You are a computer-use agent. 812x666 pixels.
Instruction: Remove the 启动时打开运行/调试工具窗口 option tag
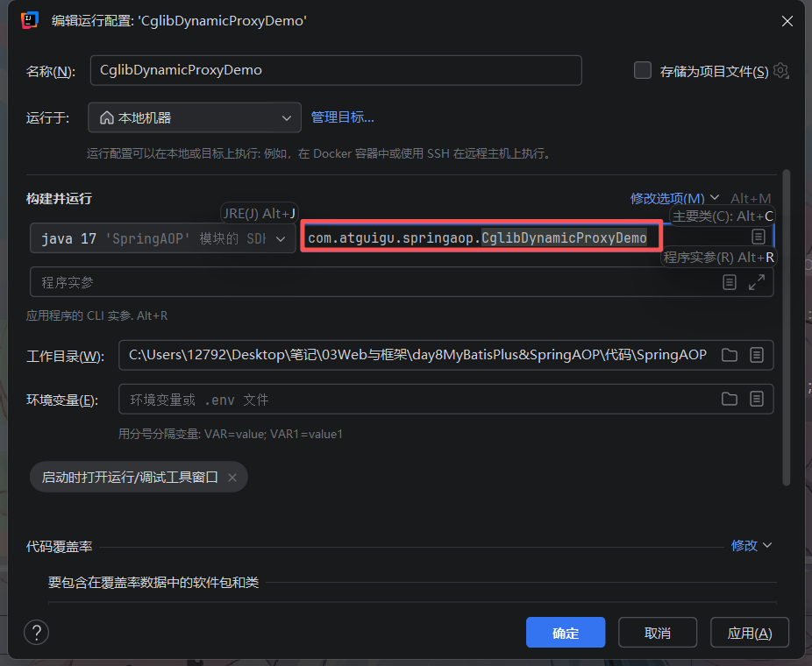pyautogui.click(x=232, y=478)
